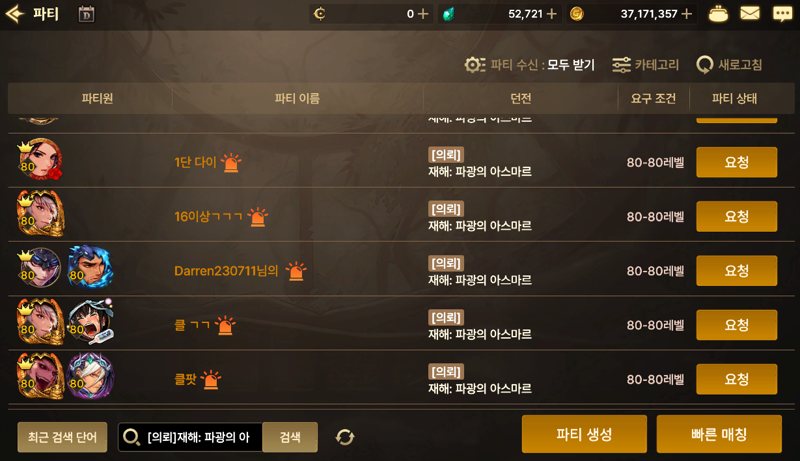800x461 pixels.
Task: Select the Darren230711님의 party leader portrait
Action: pyautogui.click(x=40, y=268)
